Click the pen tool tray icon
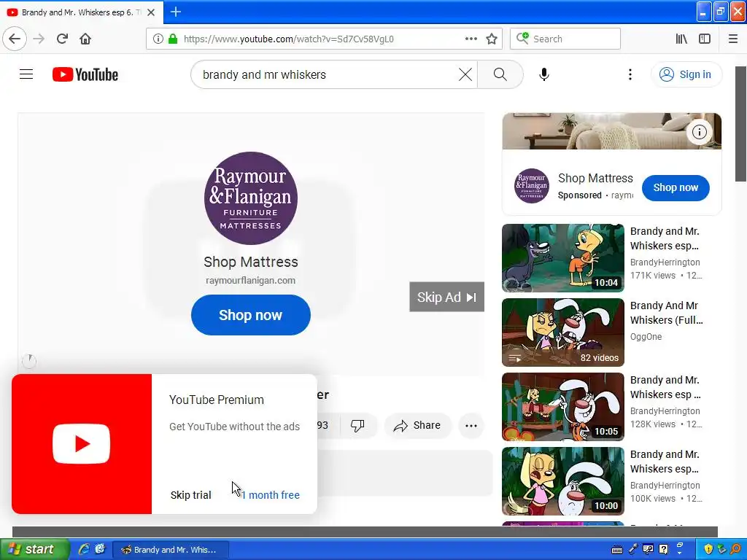This screenshot has width=747, height=560. [632, 550]
